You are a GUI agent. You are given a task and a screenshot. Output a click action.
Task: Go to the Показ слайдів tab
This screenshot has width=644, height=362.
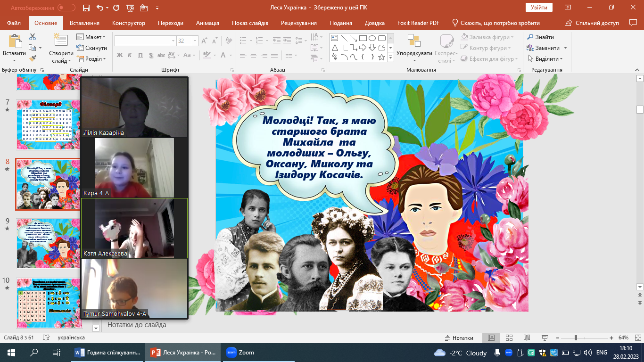[250, 23]
